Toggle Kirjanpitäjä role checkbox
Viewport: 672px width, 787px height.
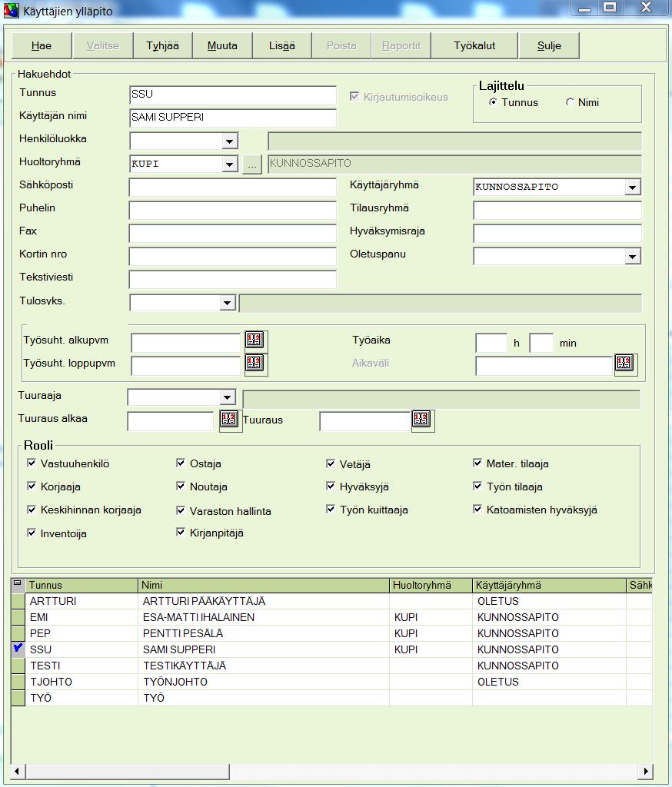[181, 532]
